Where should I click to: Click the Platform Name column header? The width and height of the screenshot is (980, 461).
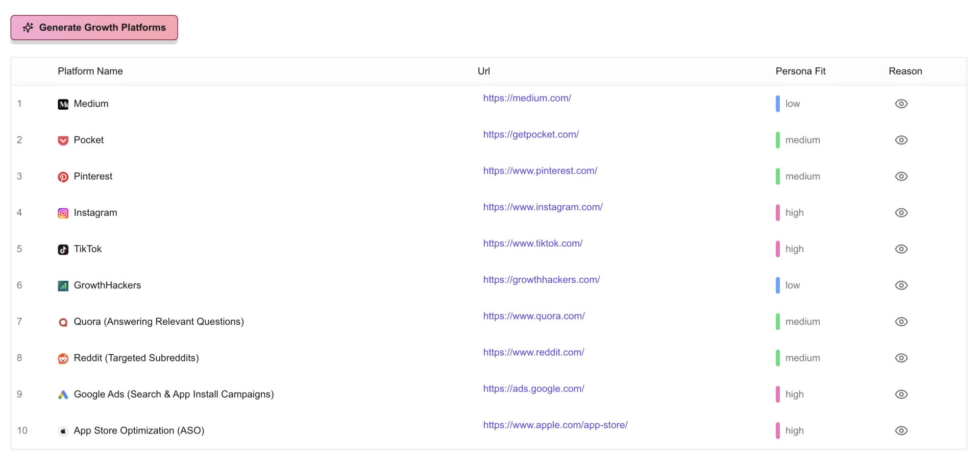(x=90, y=71)
